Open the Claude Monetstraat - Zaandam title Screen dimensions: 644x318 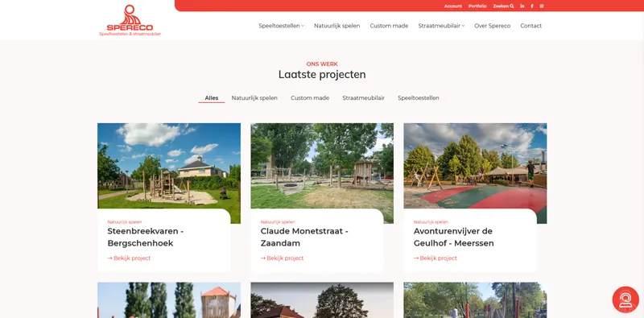coord(304,237)
